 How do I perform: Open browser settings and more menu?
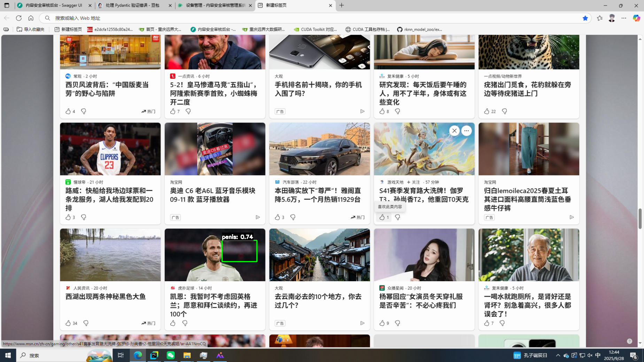click(624, 18)
